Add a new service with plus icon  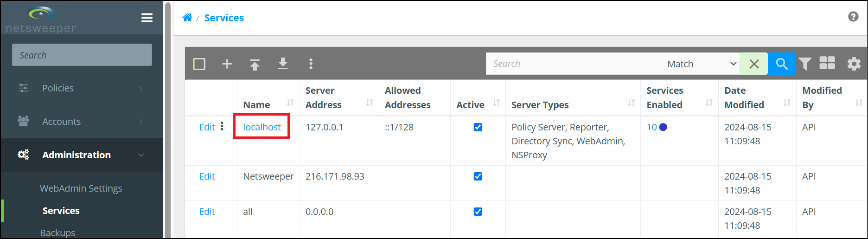coord(227,64)
